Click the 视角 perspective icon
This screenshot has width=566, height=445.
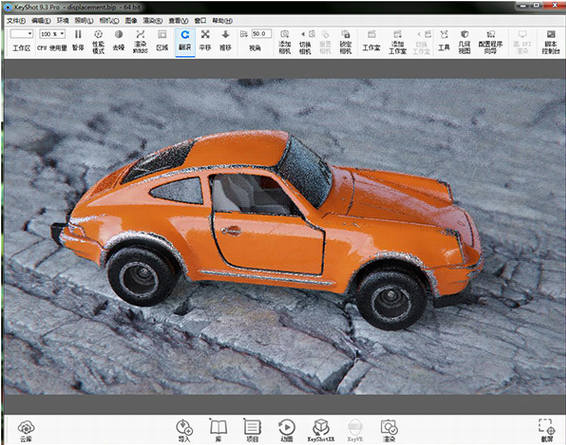click(244, 34)
